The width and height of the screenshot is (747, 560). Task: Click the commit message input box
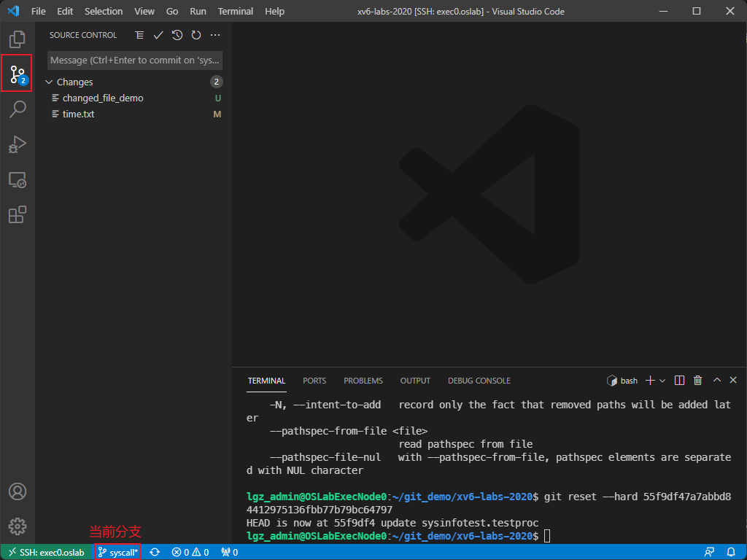tap(135, 60)
